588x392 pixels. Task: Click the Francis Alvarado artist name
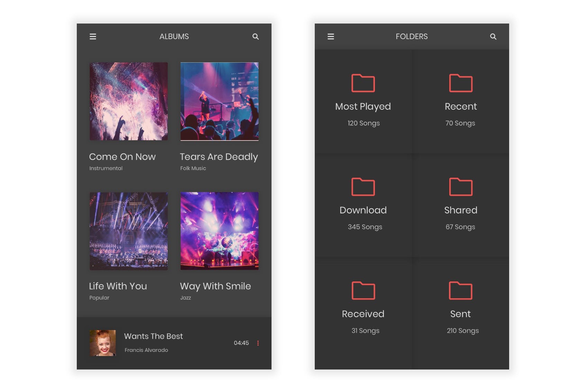(x=146, y=350)
